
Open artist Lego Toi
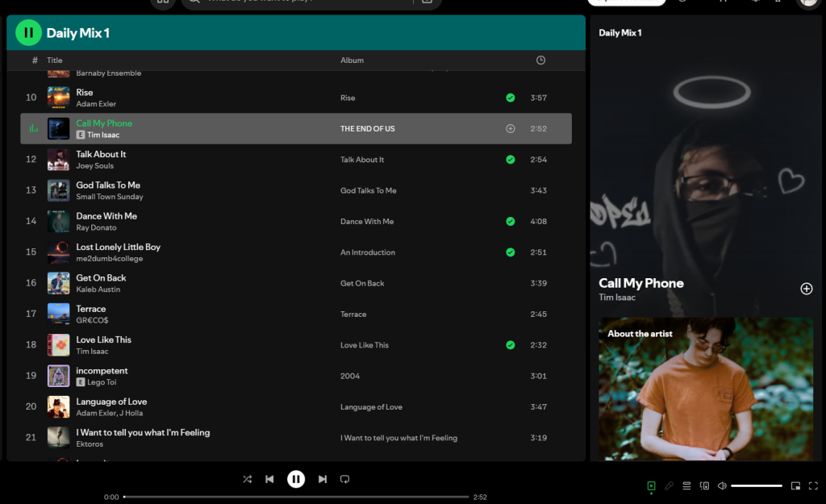(102, 382)
